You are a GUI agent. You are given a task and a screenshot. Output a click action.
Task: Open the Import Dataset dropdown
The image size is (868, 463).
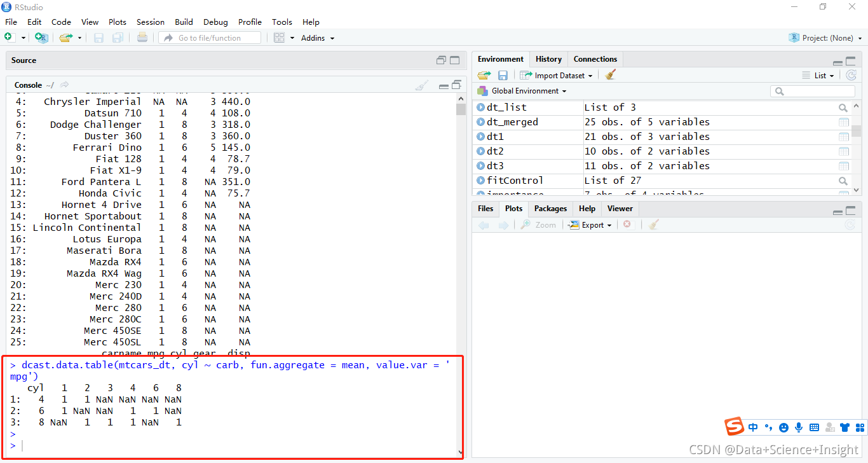pos(557,74)
